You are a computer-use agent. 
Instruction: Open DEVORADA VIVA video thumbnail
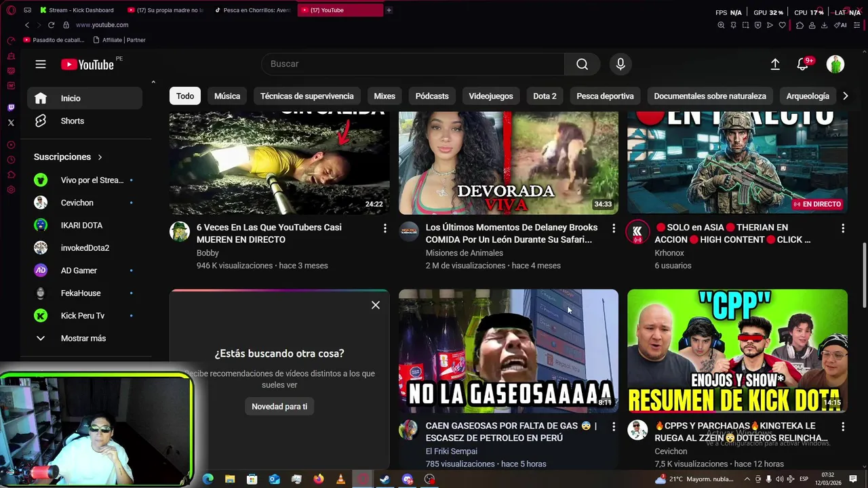[x=509, y=163]
